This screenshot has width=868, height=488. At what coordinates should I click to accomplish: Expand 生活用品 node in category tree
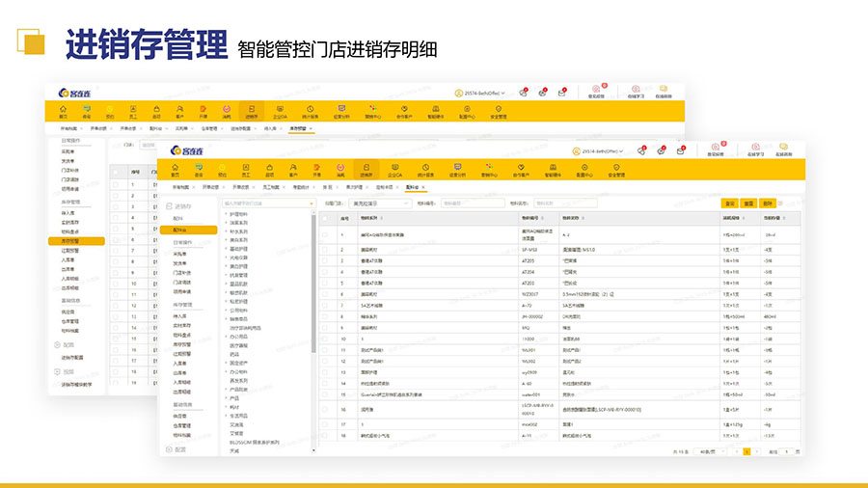click(x=227, y=416)
